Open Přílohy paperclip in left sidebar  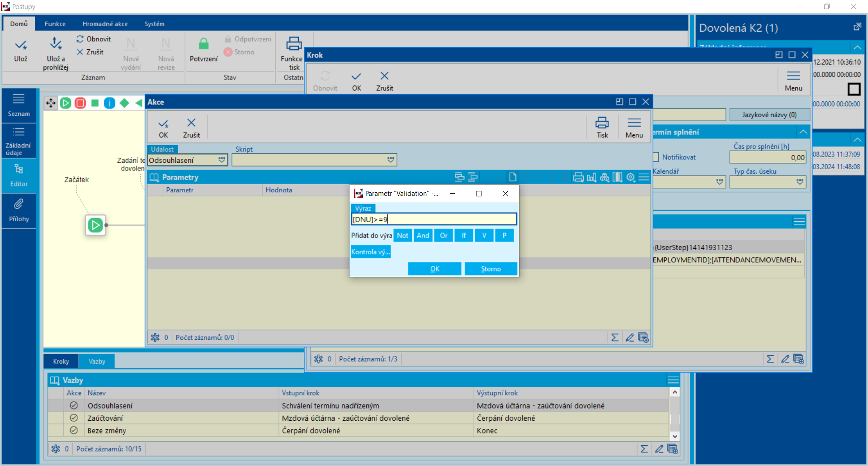pyautogui.click(x=19, y=204)
